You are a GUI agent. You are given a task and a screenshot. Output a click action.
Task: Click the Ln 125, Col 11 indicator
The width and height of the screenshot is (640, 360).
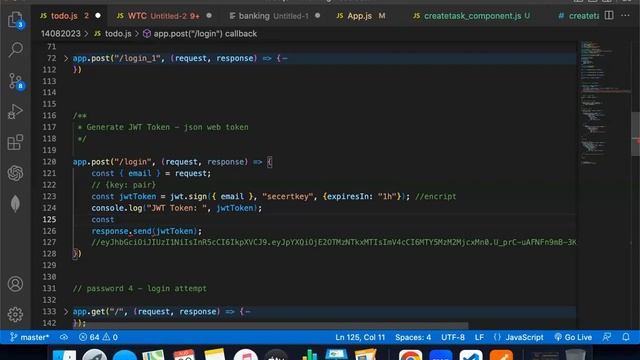(360, 337)
